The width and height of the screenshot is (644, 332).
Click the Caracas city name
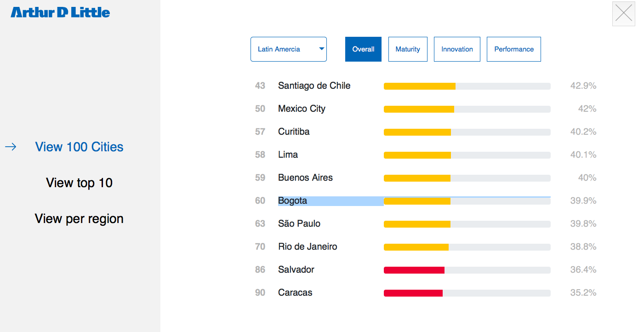295,292
